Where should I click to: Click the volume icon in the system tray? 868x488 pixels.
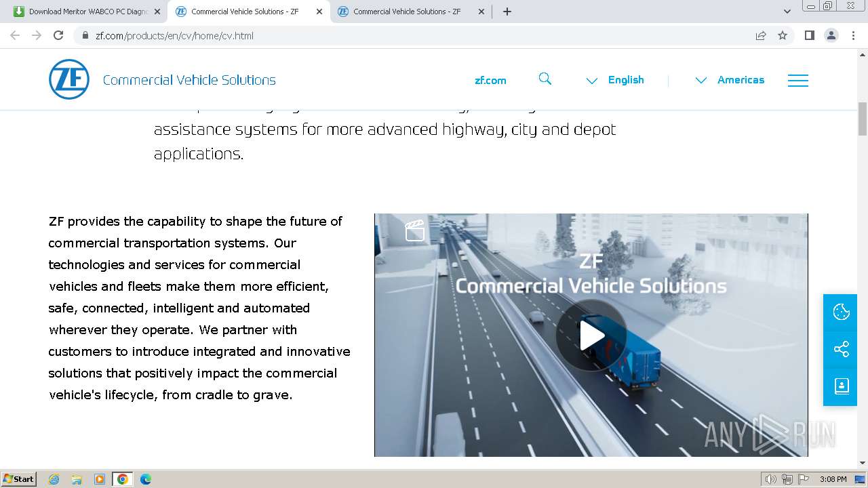pyautogui.click(x=771, y=479)
